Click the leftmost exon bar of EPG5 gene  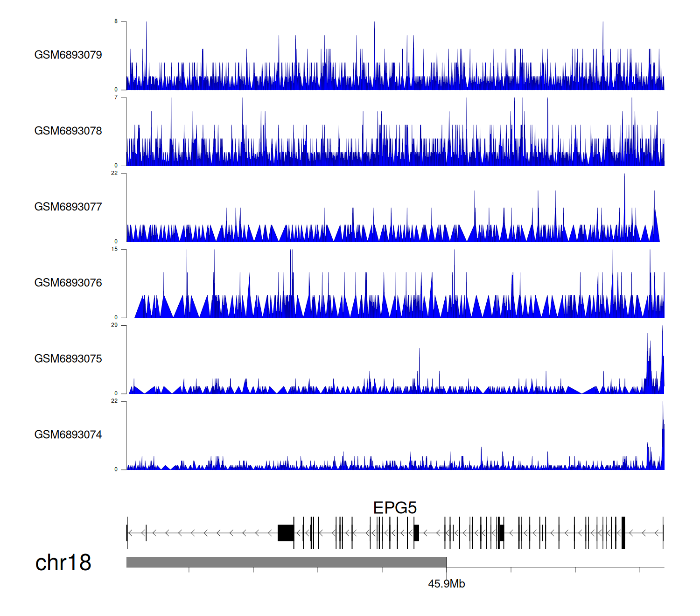[x=127, y=533]
